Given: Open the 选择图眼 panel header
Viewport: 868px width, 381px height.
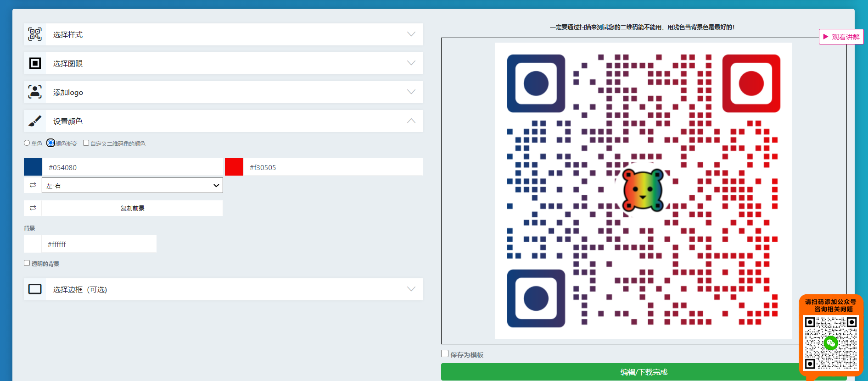Looking at the screenshot, I should 223,63.
